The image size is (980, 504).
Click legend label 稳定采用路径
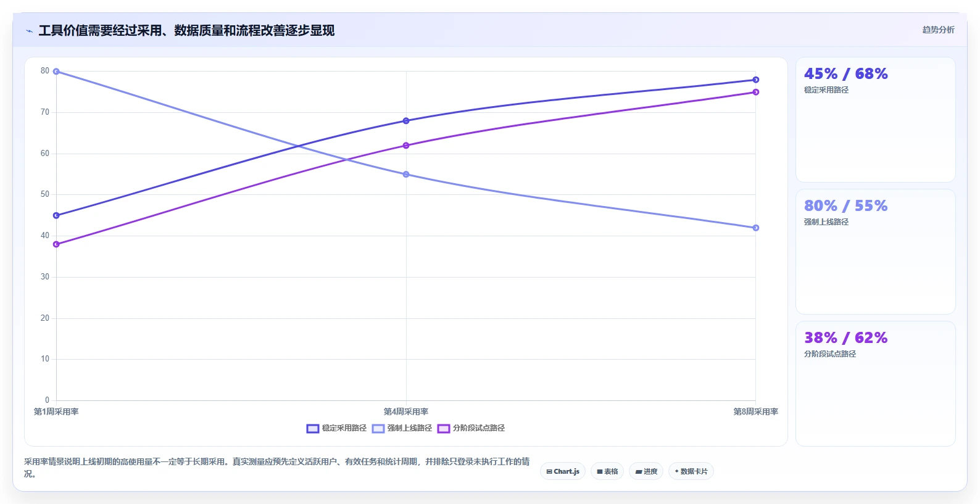[344, 428]
